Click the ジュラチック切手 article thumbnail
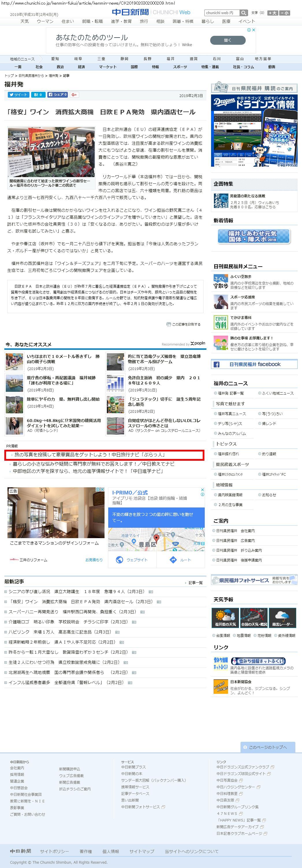 click(115, 404)
